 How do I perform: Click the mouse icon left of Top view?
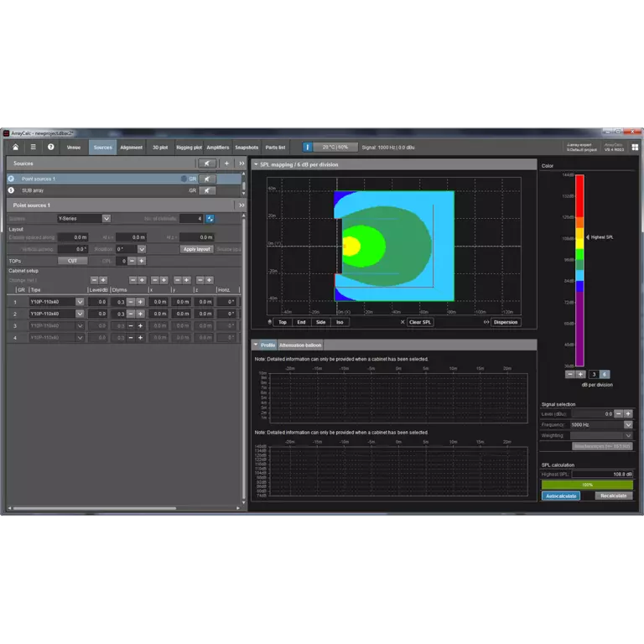coord(270,322)
